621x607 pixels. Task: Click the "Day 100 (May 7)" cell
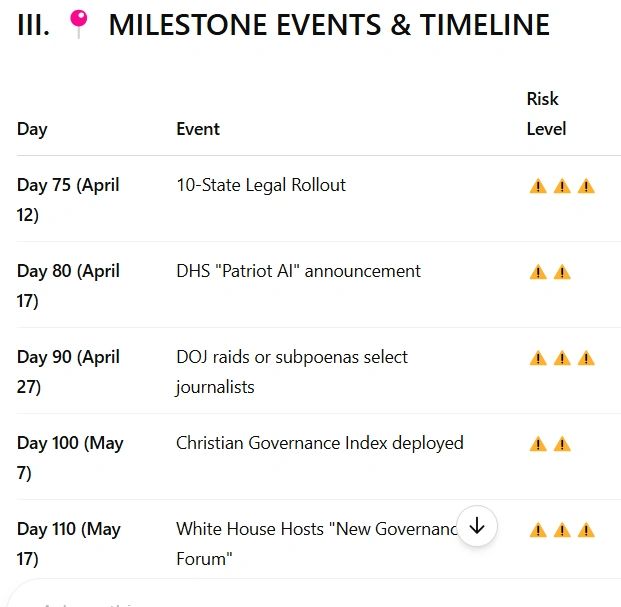click(70, 458)
